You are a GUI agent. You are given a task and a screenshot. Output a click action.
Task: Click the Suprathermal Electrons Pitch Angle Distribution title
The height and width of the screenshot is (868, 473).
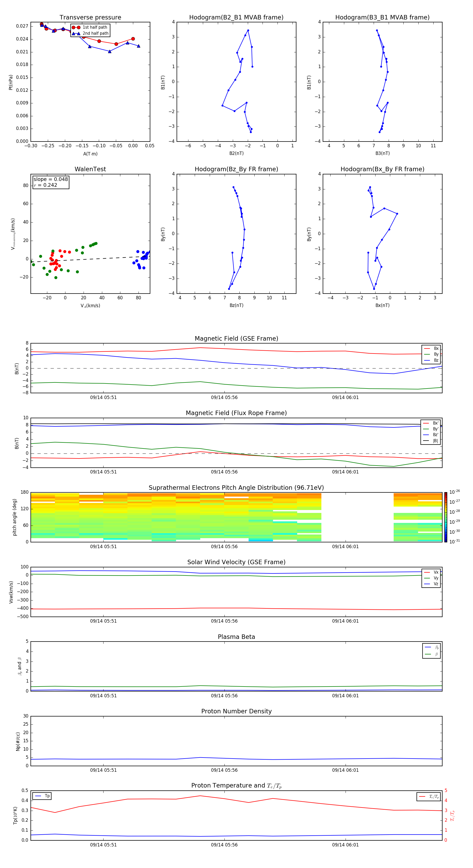[x=236, y=488]
